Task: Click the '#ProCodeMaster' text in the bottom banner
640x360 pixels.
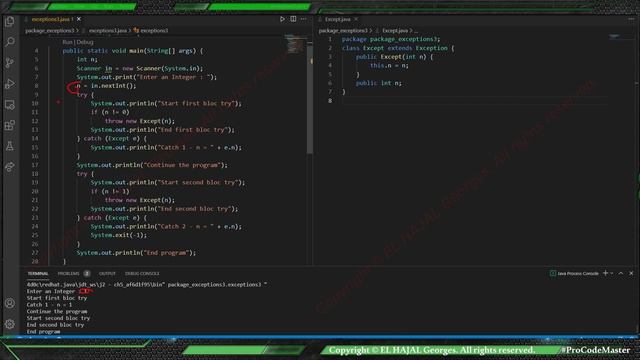Action: pyautogui.click(x=596, y=350)
